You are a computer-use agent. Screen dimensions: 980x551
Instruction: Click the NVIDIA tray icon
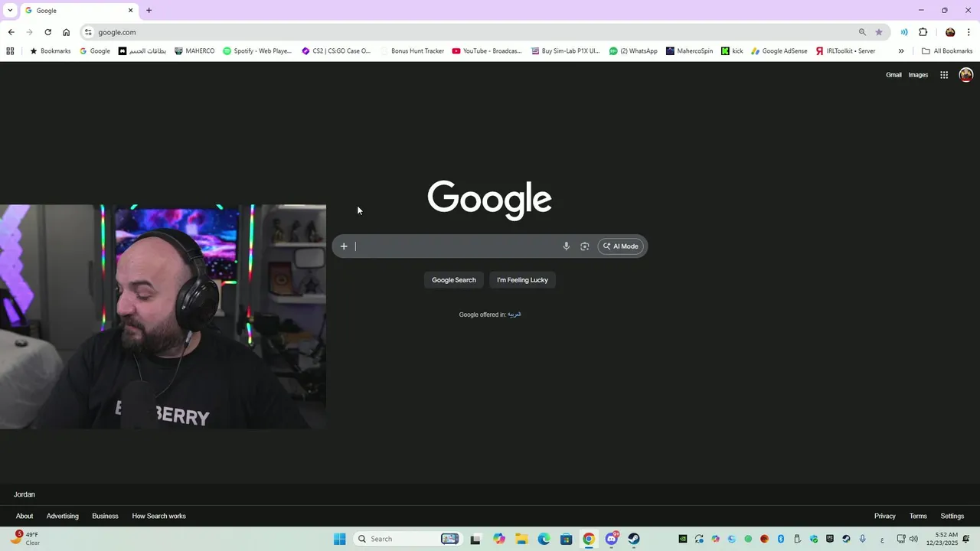tap(683, 539)
